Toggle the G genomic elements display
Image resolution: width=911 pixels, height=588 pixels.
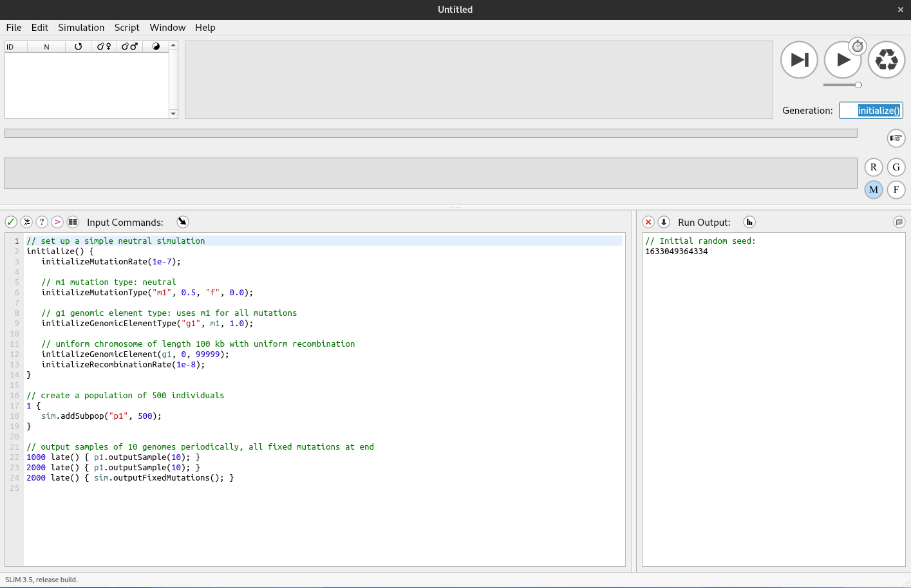(896, 167)
